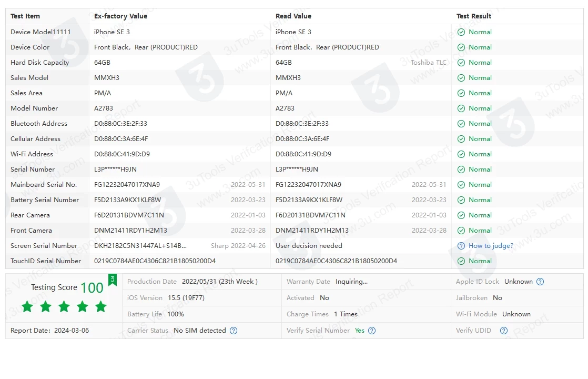Click the 'Toshiba TLC' storage note

tap(429, 63)
